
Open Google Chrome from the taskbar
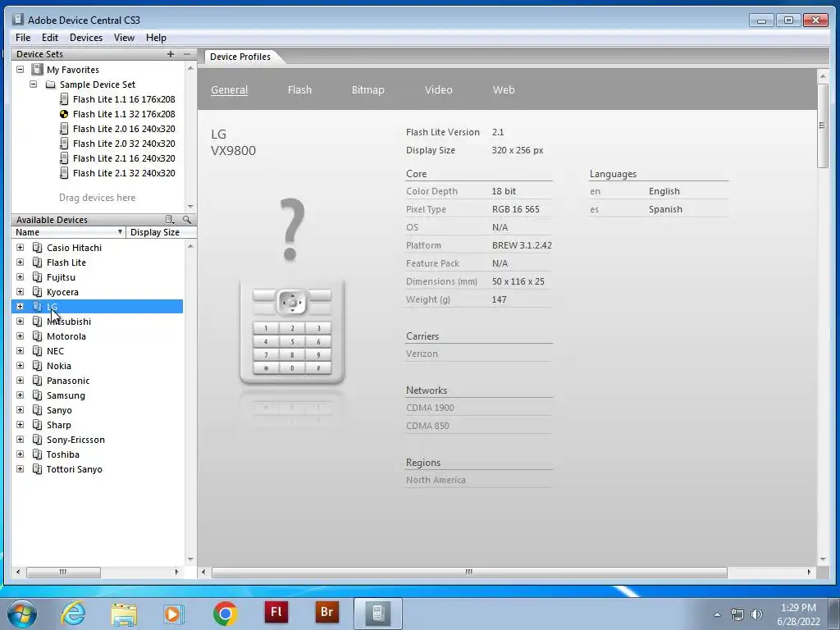[x=225, y=614]
